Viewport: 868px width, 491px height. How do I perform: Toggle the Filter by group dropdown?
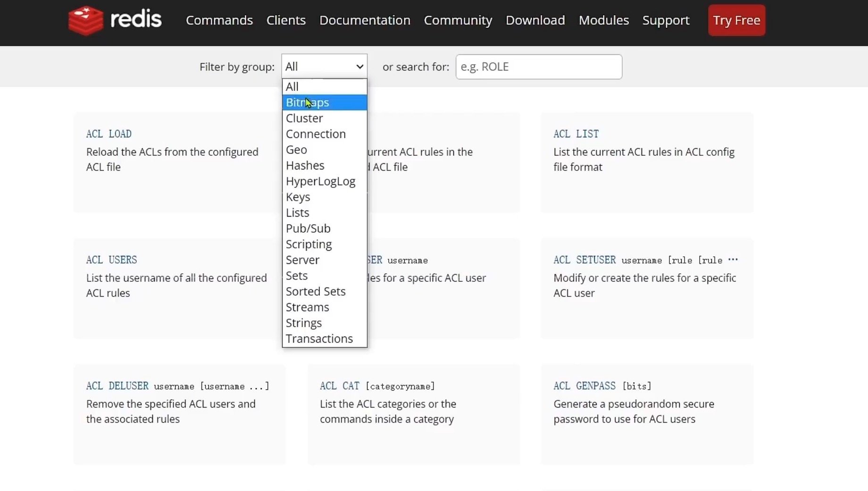click(x=325, y=67)
